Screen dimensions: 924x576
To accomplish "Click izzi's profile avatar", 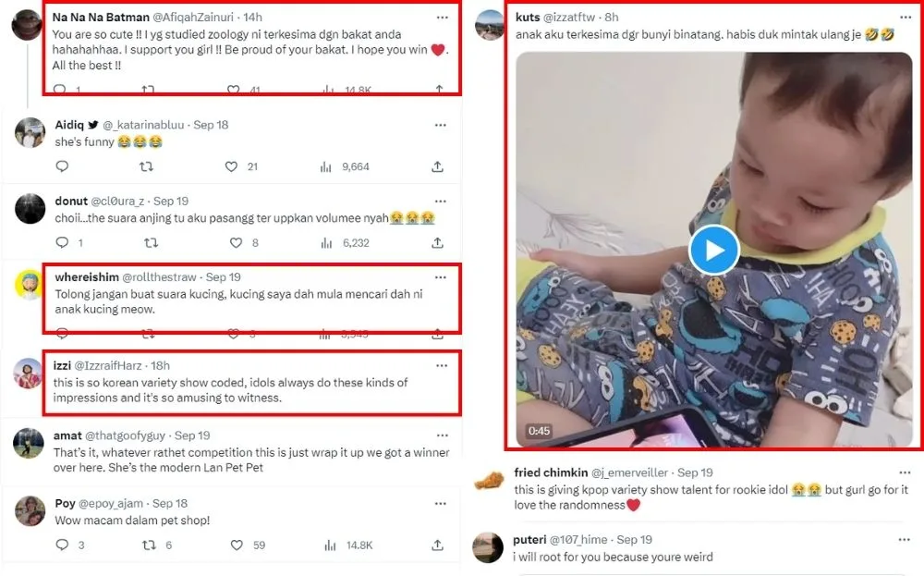I will 29,372.
